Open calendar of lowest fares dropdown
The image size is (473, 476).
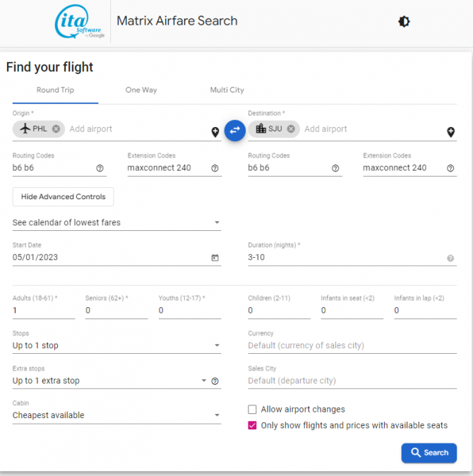click(116, 222)
